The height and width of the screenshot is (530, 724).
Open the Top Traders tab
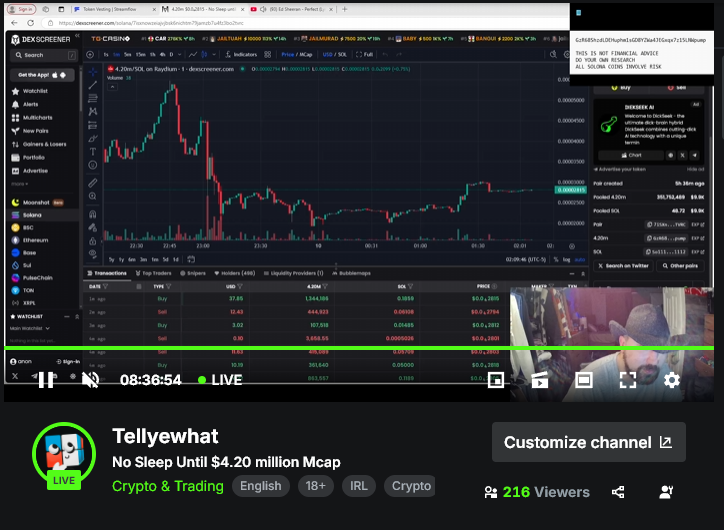[x=153, y=273]
